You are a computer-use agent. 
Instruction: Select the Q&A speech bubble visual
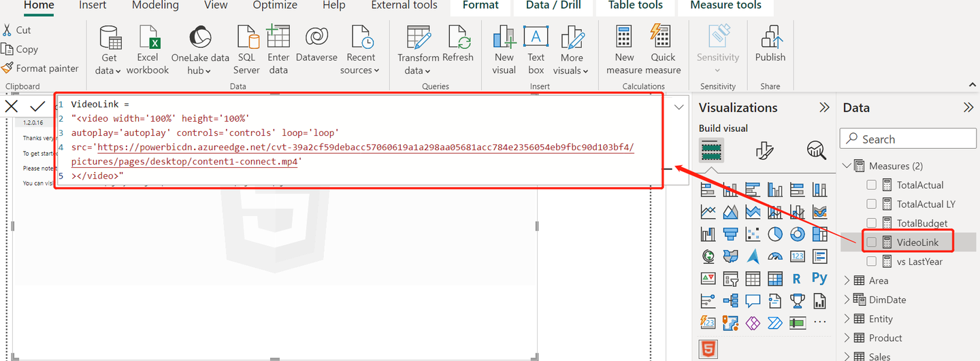[x=753, y=300]
